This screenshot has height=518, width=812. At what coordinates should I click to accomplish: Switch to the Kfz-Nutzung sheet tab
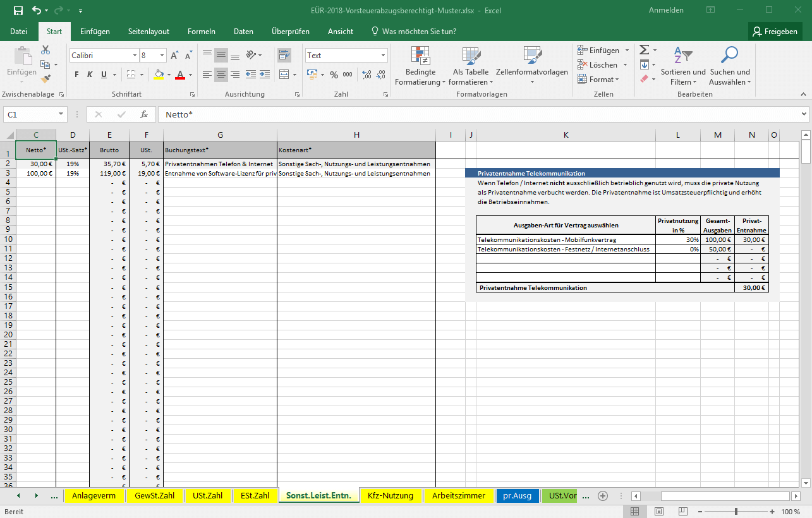pos(390,496)
